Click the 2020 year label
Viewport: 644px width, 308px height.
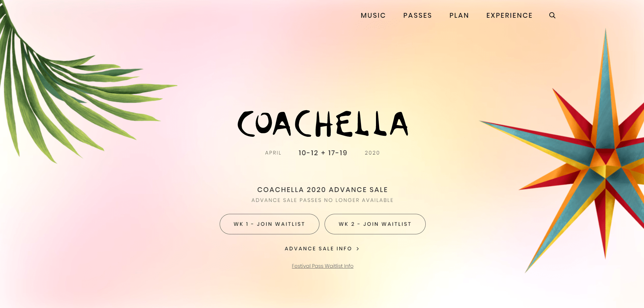point(372,153)
